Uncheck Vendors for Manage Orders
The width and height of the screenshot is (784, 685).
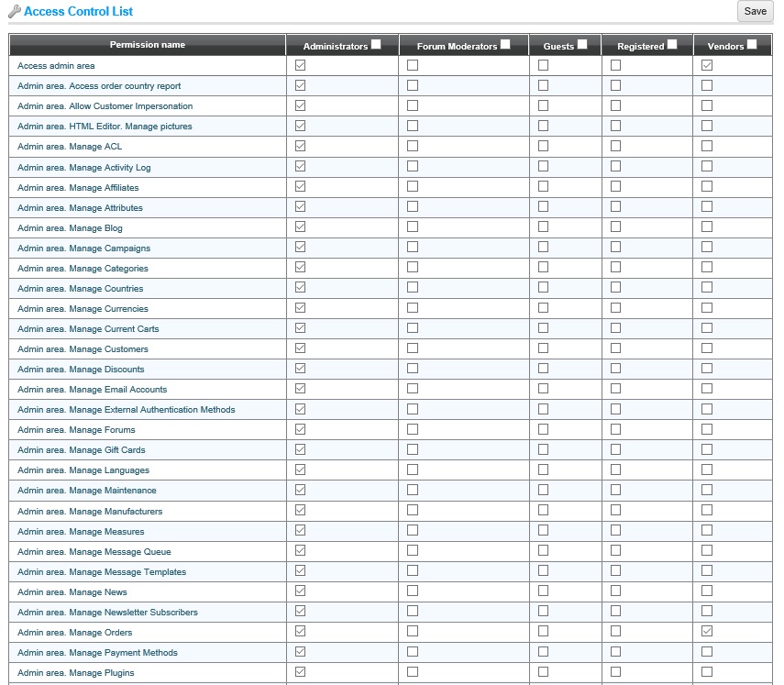point(706,631)
